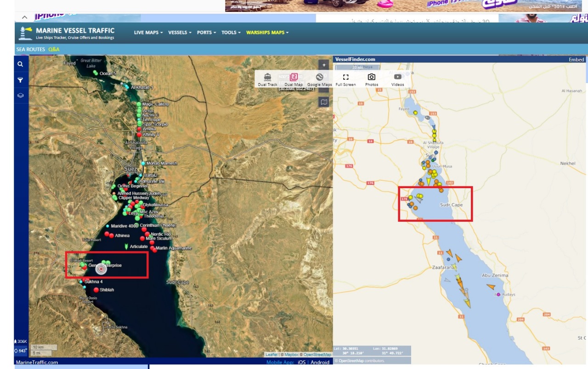Screen dimensions: 588x369
Task: Click the 306K vessel count indicator
Action: tap(21, 341)
